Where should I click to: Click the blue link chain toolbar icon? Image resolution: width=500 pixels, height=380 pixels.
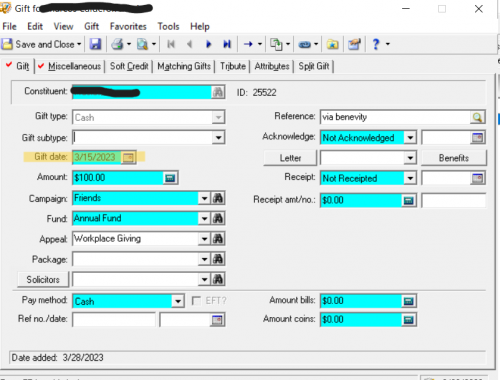pos(304,44)
